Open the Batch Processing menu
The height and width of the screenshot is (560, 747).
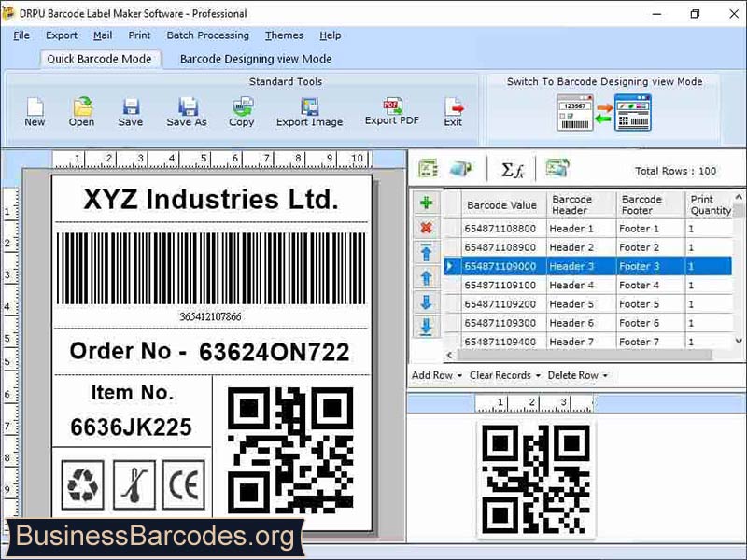tap(207, 35)
